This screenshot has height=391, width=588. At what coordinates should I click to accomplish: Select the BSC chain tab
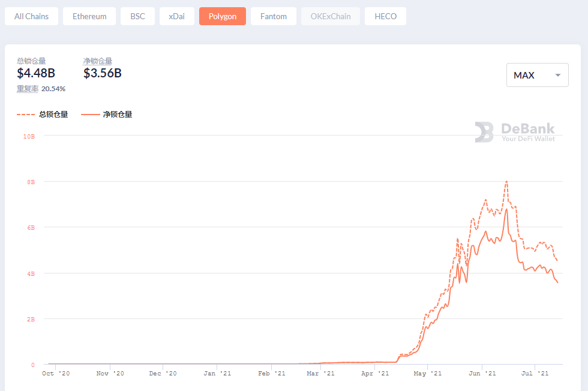click(137, 16)
